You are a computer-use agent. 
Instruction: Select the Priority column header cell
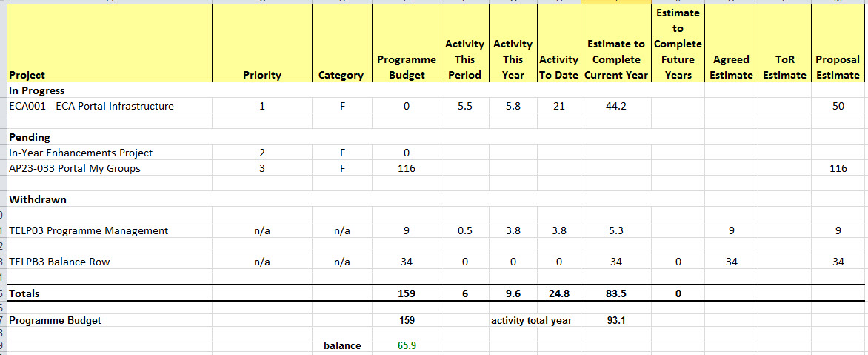[262, 75]
